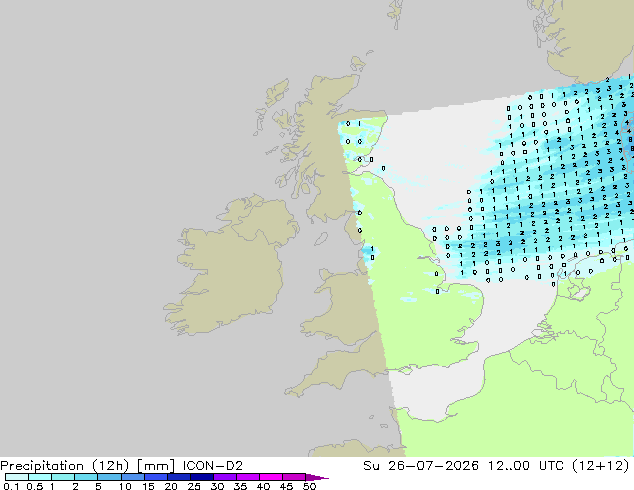Image resolution: width=634 pixels, height=490 pixels.
Task: Click the forecast offset "(12+12)"
Action: (601, 466)
